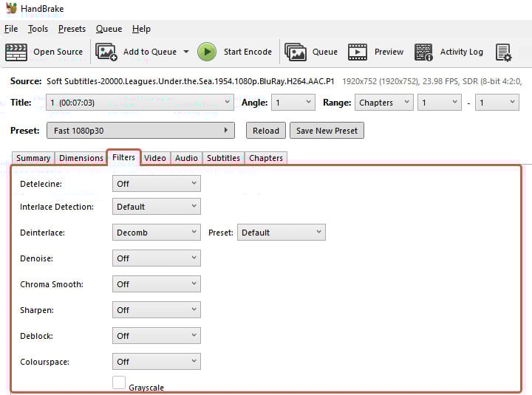Switch to the Summary tab
The image size is (532, 395).
point(33,158)
